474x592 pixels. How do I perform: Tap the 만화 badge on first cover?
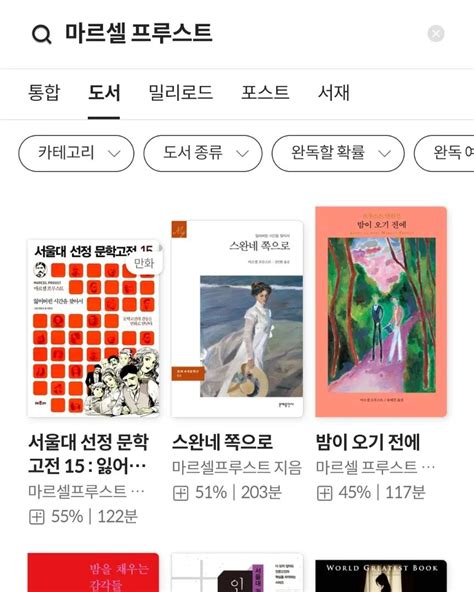coord(144,263)
